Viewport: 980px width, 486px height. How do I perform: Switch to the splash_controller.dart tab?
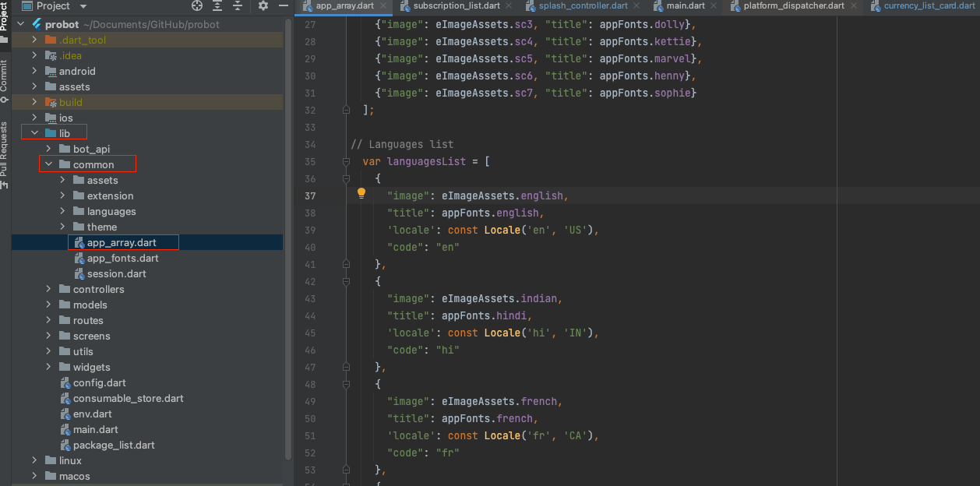point(583,6)
